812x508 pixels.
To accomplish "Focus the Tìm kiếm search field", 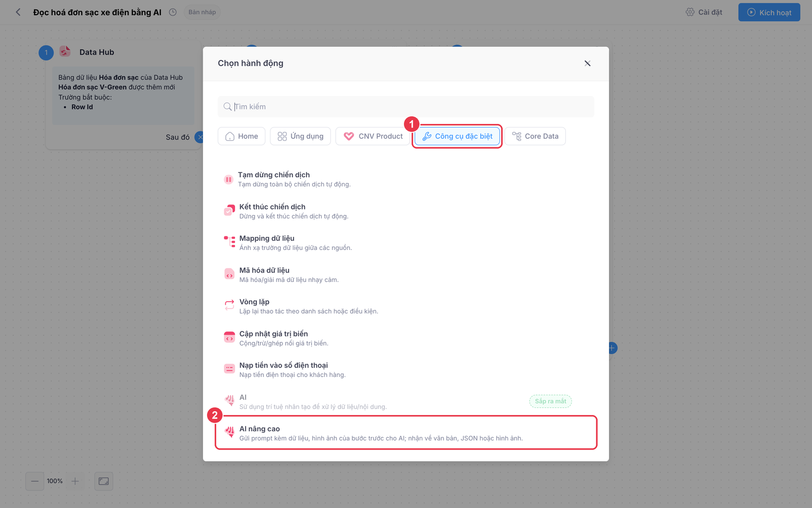I will click(406, 107).
